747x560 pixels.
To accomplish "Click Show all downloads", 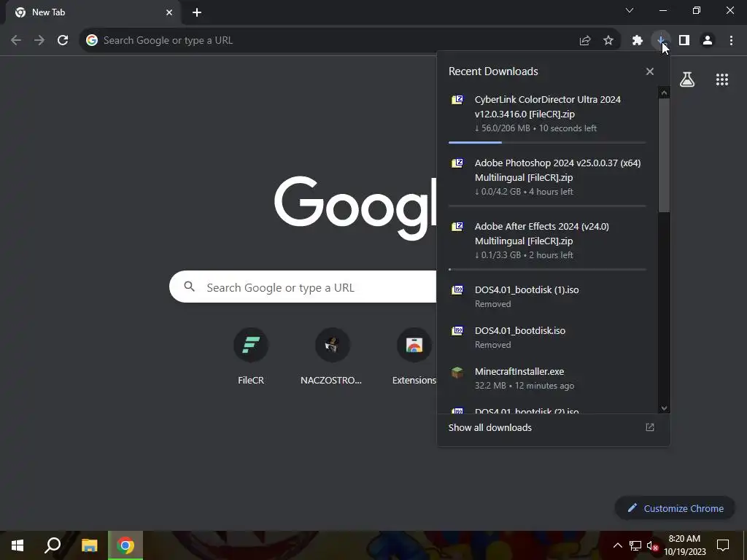I will 489,427.
